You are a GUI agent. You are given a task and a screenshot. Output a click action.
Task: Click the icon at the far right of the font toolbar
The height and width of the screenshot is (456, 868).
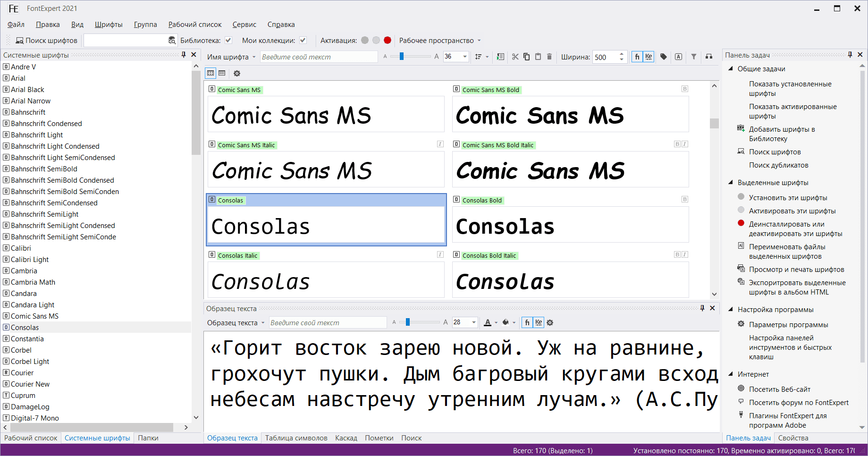709,57
